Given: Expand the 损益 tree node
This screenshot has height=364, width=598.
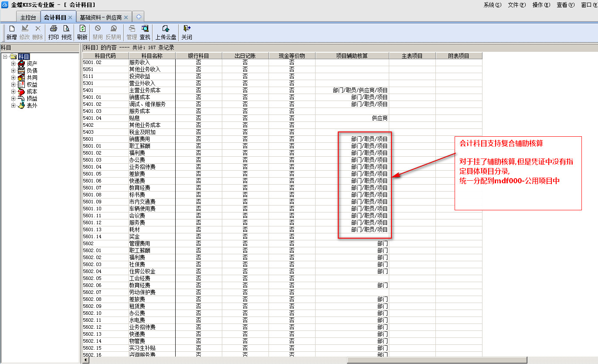Looking at the screenshot, I should point(13,98).
